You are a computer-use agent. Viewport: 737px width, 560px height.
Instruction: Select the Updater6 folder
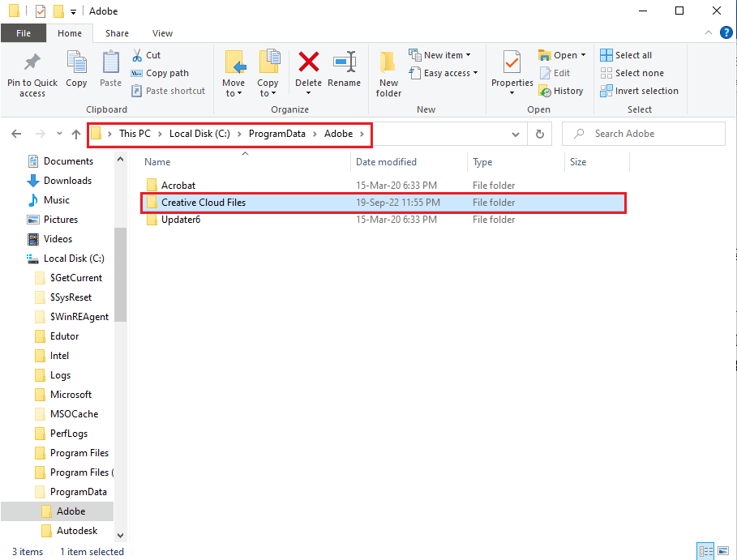pyautogui.click(x=383, y=220)
